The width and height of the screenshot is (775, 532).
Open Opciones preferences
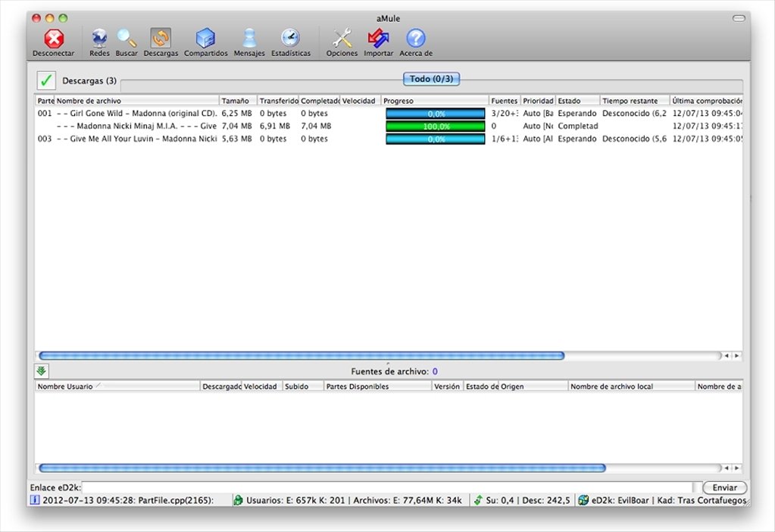click(342, 43)
